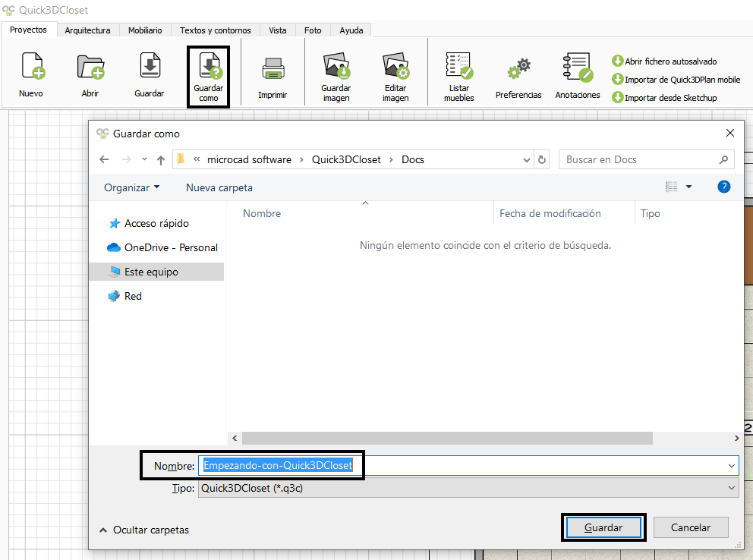Click the search magnifier icon in the dialog
The width and height of the screenshot is (753, 560).
(x=723, y=160)
